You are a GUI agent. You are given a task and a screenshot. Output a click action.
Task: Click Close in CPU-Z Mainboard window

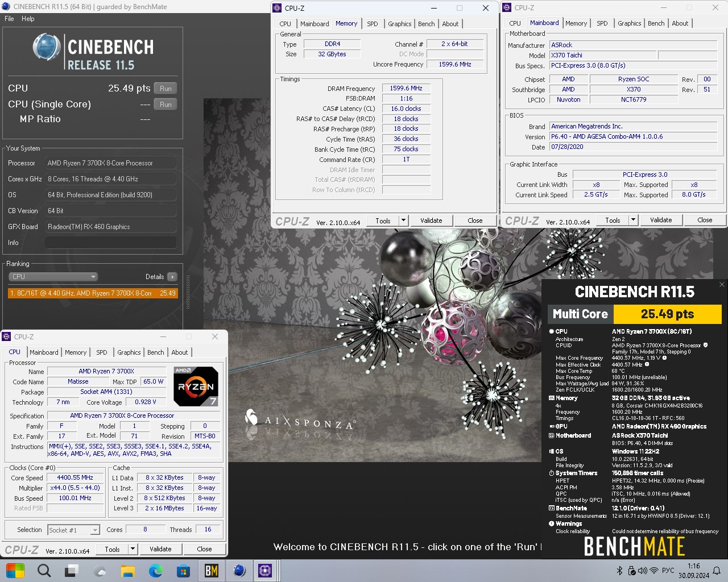pyautogui.click(x=705, y=220)
